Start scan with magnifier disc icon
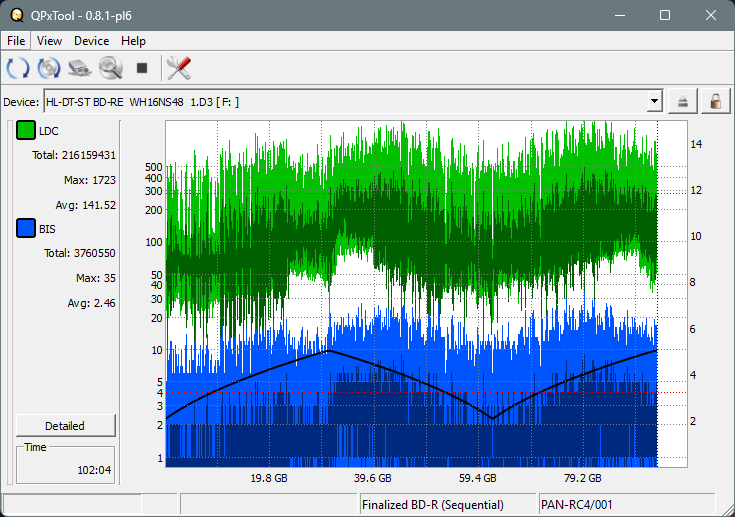Image resolution: width=735 pixels, height=517 pixels. point(111,68)
